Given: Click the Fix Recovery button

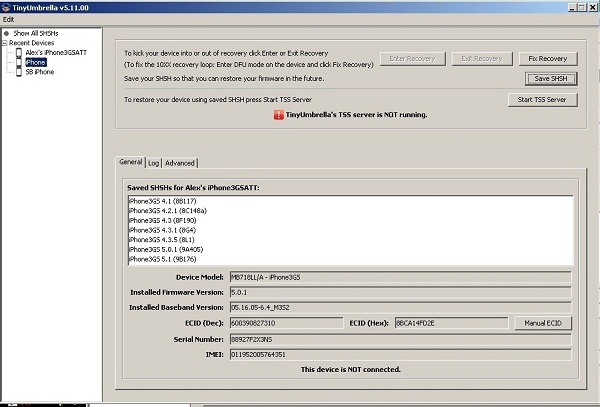Looking at the screenshot, I should coord(548,59).
